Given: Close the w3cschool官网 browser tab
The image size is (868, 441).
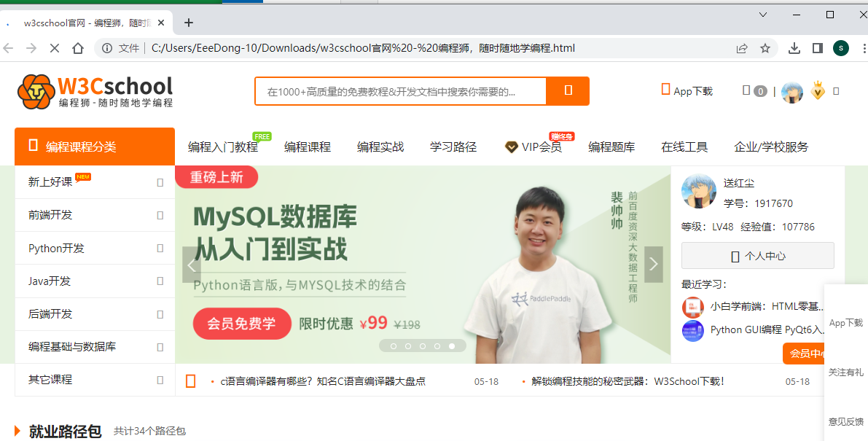Looking at the screenshot, I should (x=161, y=23).
